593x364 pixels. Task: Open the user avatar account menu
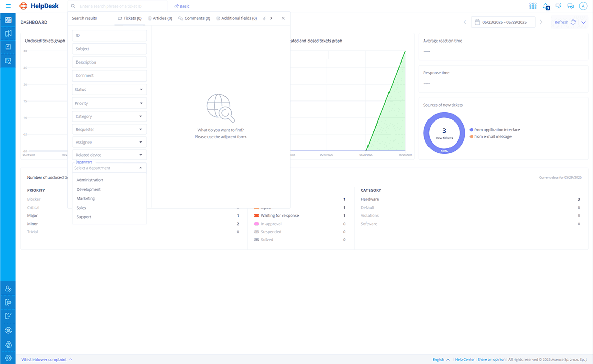coord(583,6)
